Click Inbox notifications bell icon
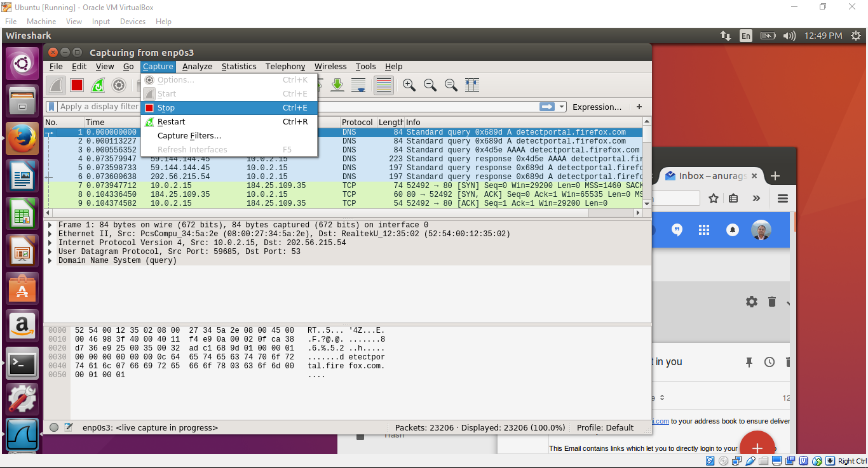 733,230
